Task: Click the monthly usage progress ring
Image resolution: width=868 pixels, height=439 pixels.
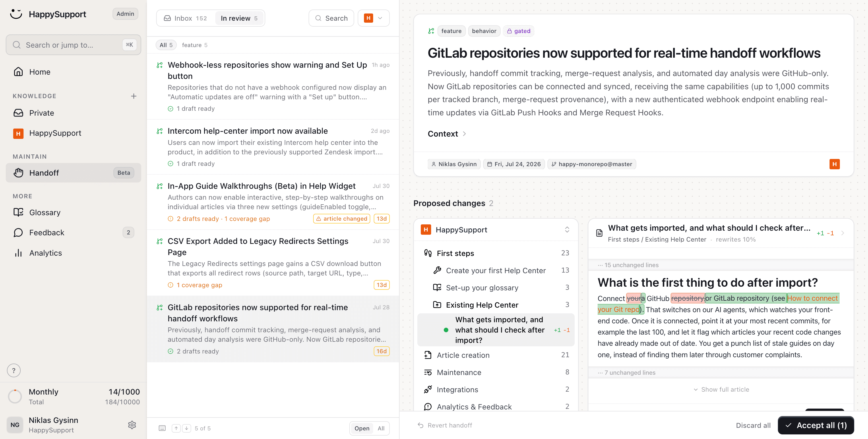Action: coord(15,397)
